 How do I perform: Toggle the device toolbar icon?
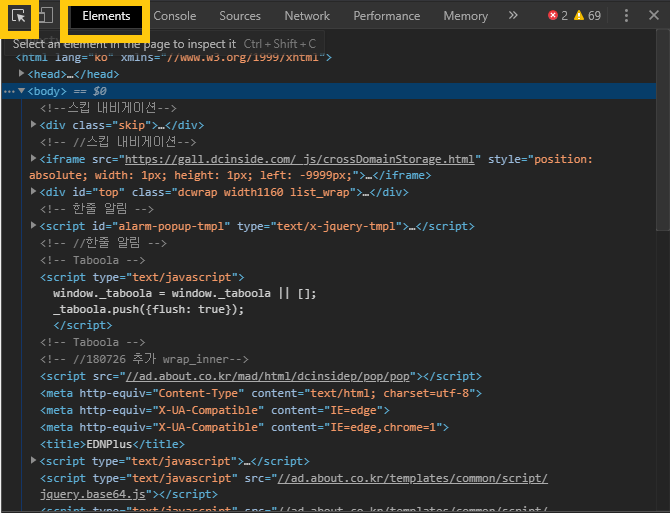[x=46, y=15]
